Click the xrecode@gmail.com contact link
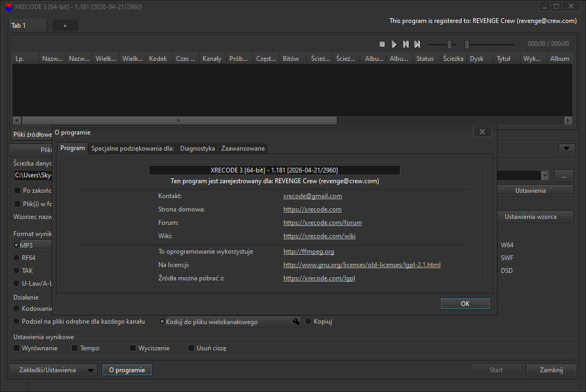 [x=312, y=196]
